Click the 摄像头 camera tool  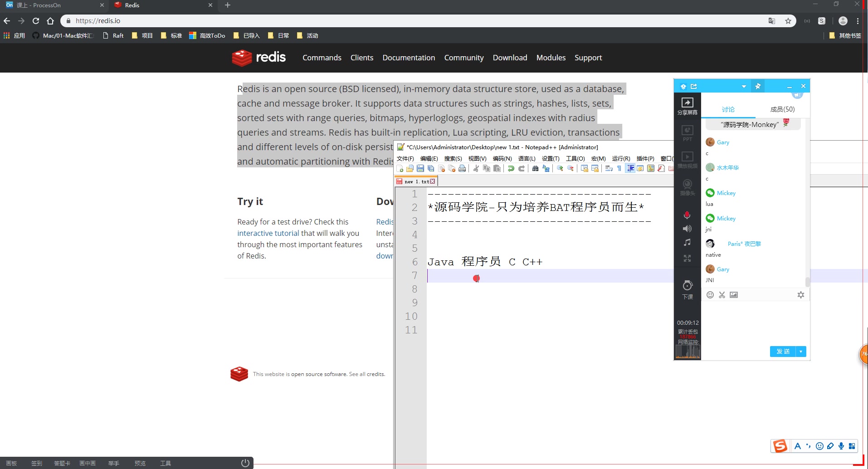click(x=688, y=187)
